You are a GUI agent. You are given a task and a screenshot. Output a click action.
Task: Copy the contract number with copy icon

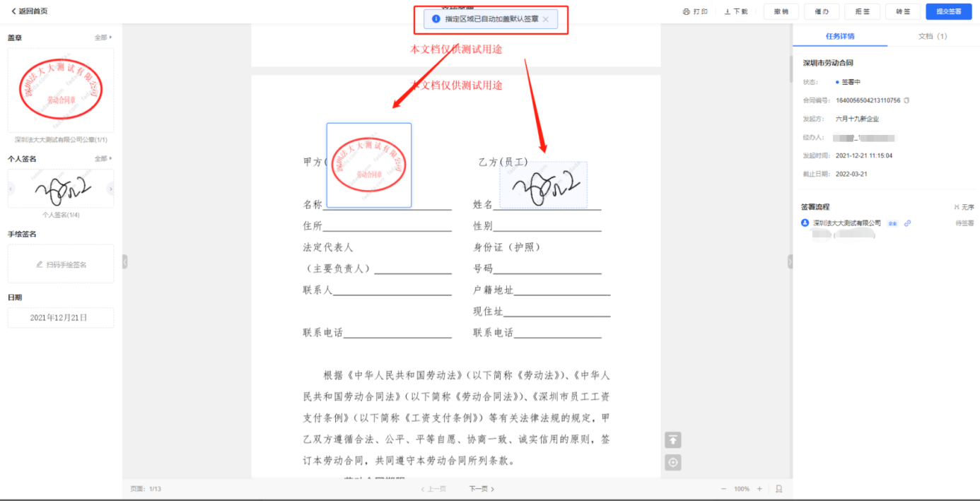point(907,100)
